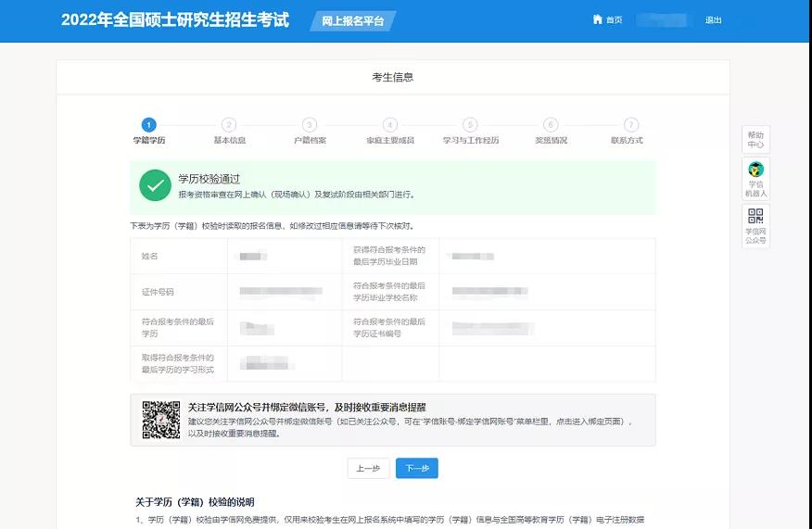Select step 4 circle for 家庭主要成员

coord(390,125)
